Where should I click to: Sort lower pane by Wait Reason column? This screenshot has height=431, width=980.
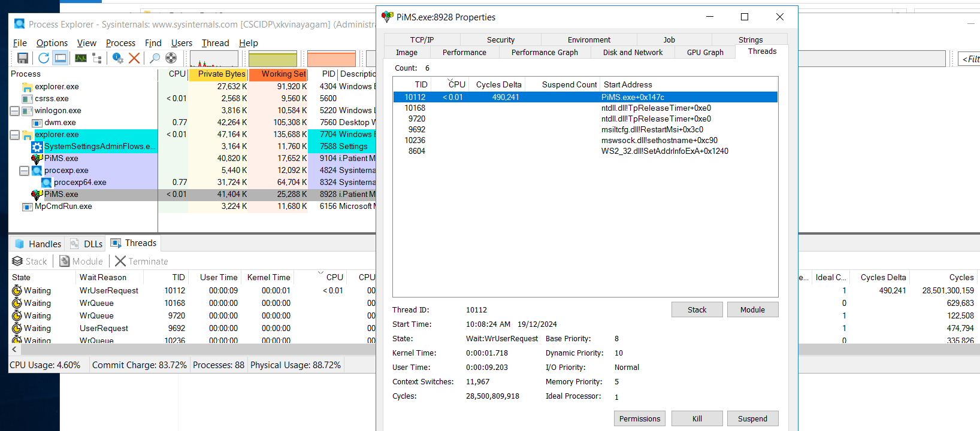(x=110, y=277)
